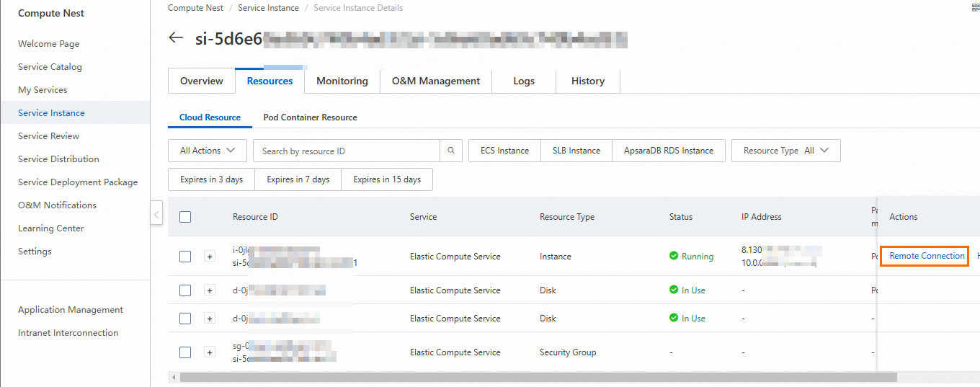Expand the Instance resource row

[210, 256]
